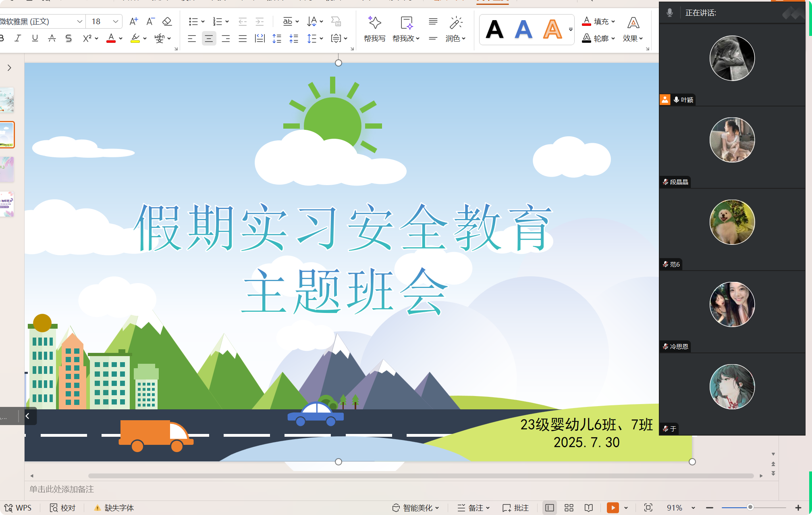
Task: Click the 帮我写 AI writing icon
Action: [374, 23]
